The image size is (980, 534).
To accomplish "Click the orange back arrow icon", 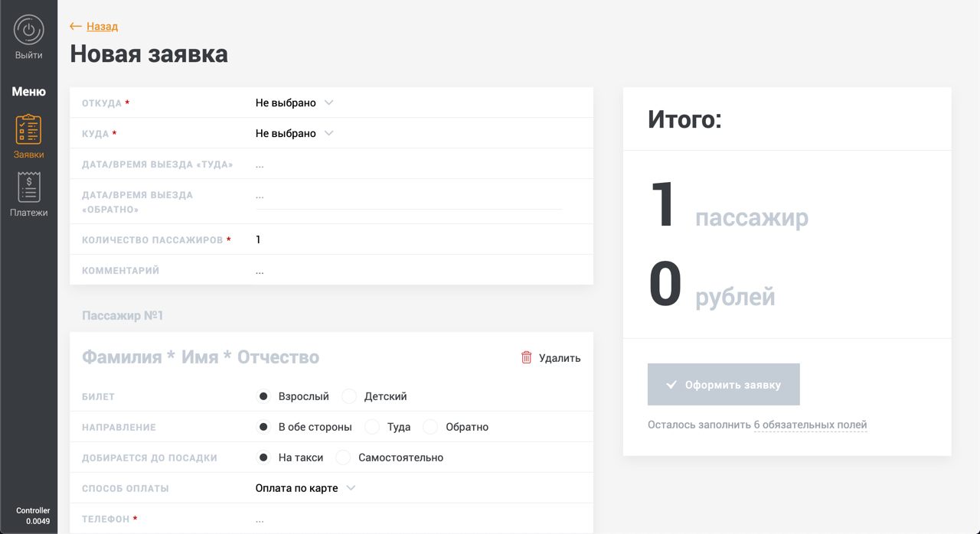I will click(x=75, y=26).
